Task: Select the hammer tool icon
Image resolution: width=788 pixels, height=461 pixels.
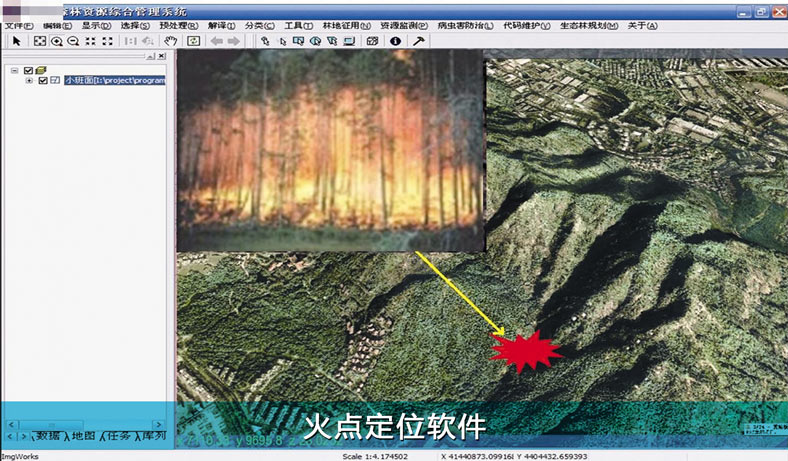Action: tap(417, 41)
